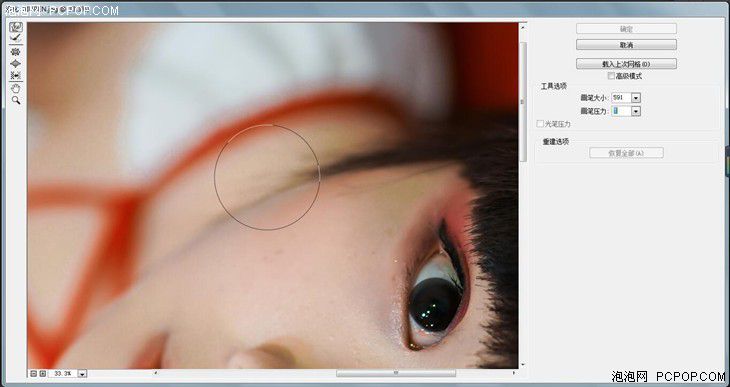Open the 画笔大小 brush size dropdown

pyautogui.click(x=636, y=98)
